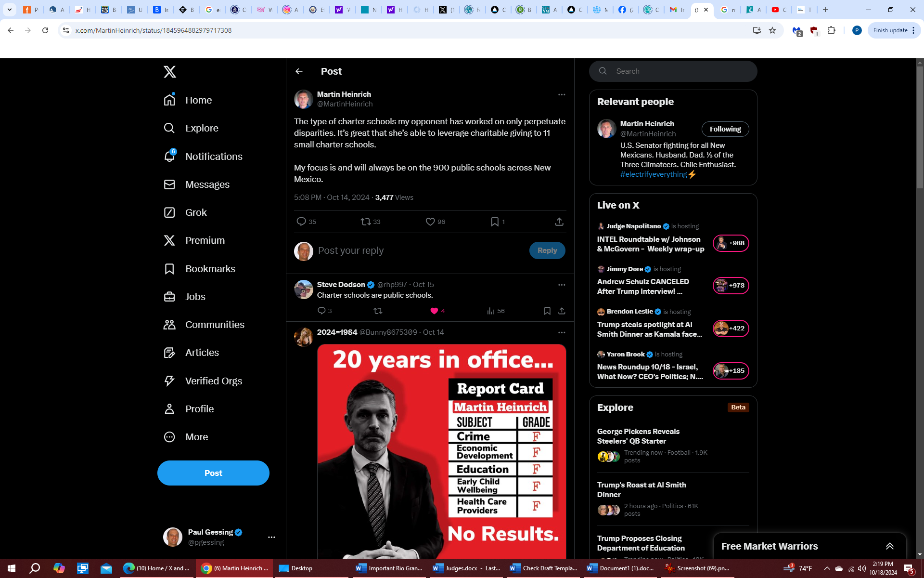Open the Notifications bell
The image size is (924, 578).
coord(169,156)
